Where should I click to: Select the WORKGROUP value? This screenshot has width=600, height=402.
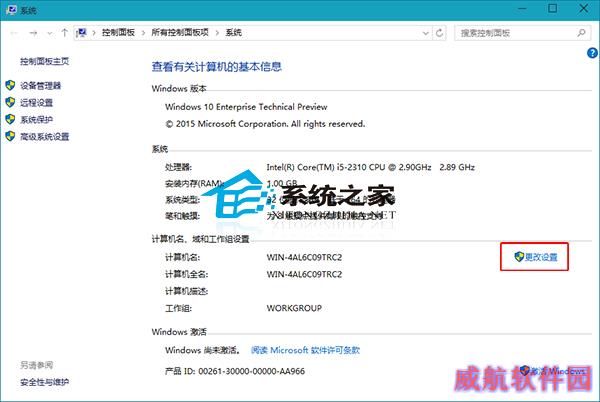[294, 308]
